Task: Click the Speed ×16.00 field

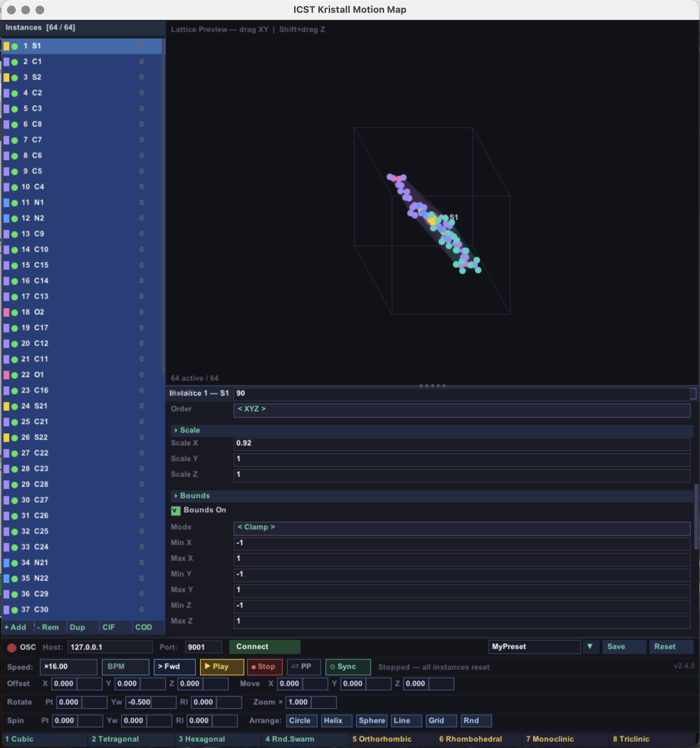Action: pos(68,667)
